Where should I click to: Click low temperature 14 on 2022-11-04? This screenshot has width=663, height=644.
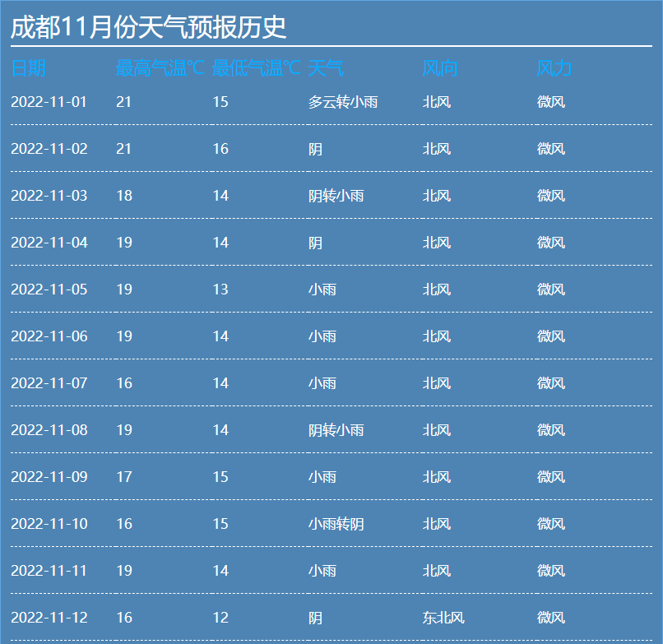coord(220,243)
